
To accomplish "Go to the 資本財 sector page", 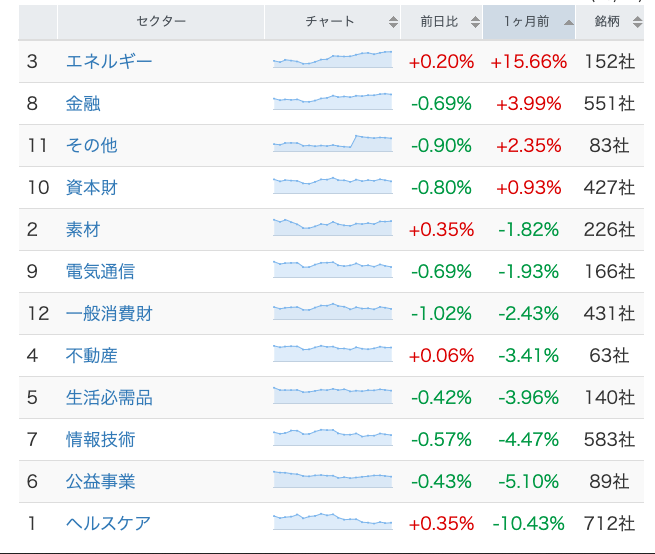I will click(91, 188).
